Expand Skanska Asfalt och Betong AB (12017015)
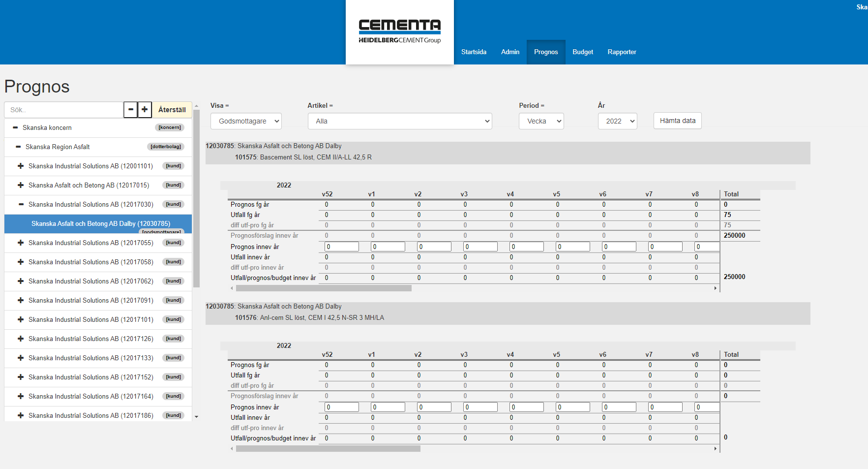The width and height of the screenshot is (868, 469). tap(21, 185)
